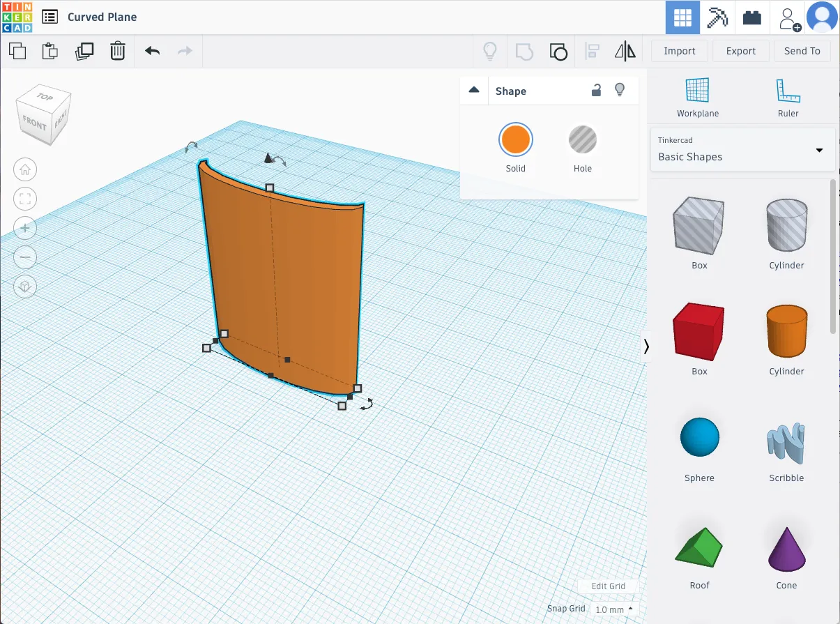
Task: Click the view cube TOP face
Action: (45, 98)
